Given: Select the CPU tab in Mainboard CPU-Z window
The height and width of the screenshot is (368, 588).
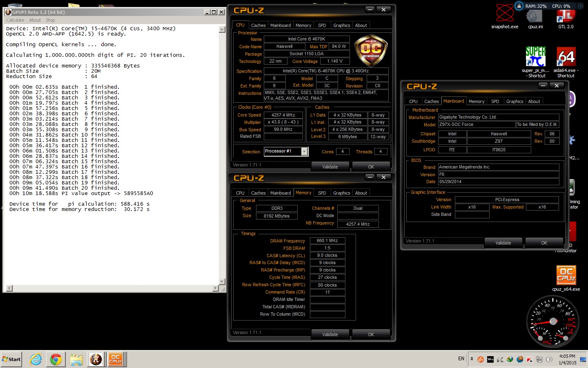Looking at the screenshot, I should click(x=413, y=101).
